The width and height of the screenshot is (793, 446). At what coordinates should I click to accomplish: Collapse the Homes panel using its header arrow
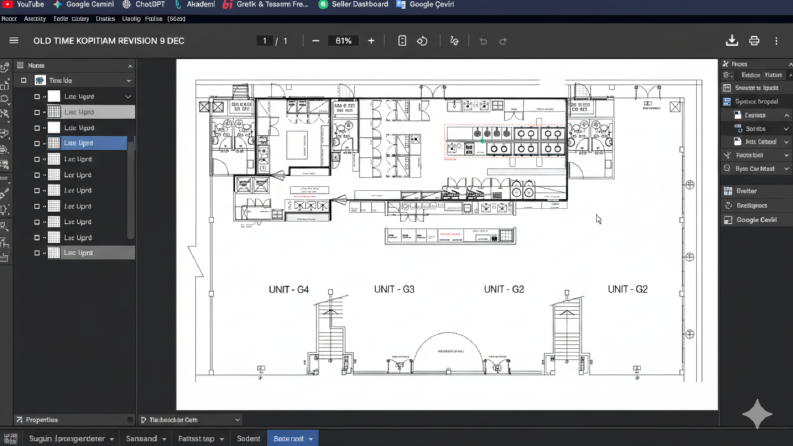coord(130,66)
